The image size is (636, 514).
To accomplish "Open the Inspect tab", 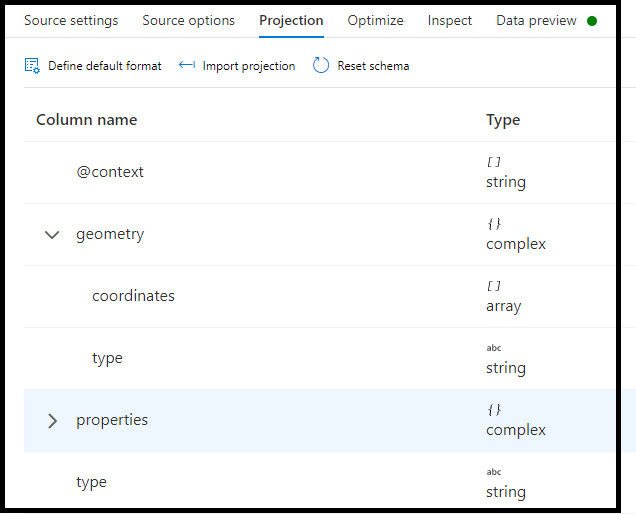I will pyautogui.click(x=449, y=21).
